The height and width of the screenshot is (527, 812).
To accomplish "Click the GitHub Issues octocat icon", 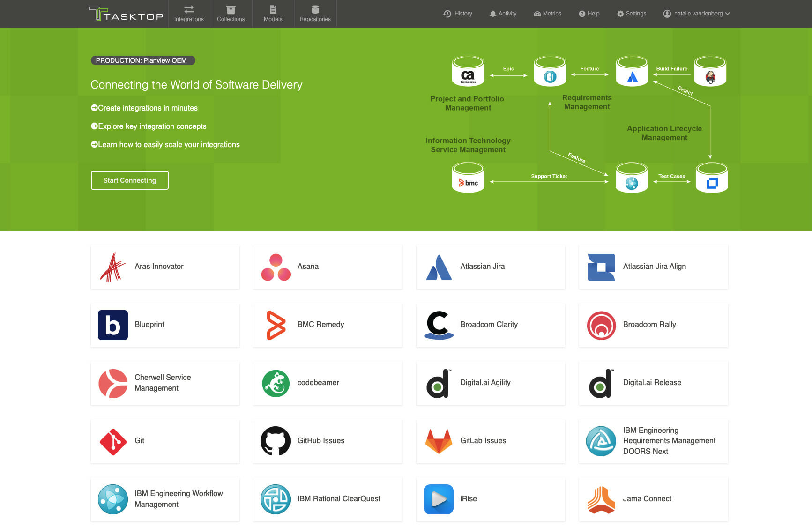I will (x=276, y=441).
